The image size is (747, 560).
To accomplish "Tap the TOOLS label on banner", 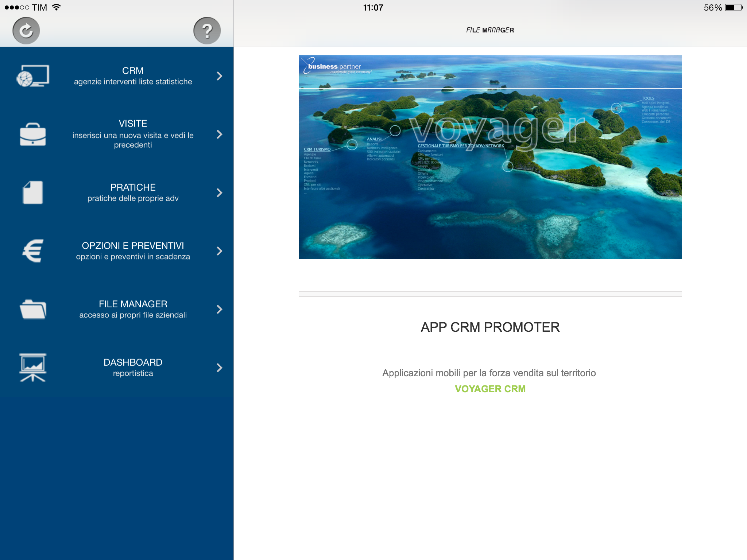I will pyautogui.click(x=648, y=98).
